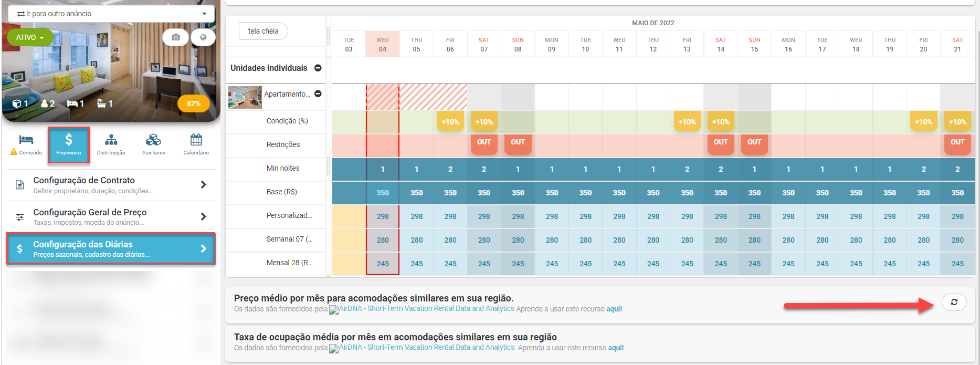Select the WED 04 date header
This screenshot has height=365, width=980.
point(383,45)
